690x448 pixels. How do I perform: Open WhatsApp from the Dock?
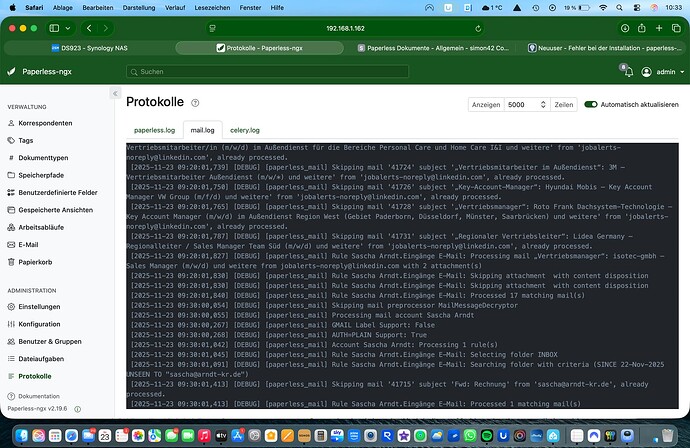point(470,436)
